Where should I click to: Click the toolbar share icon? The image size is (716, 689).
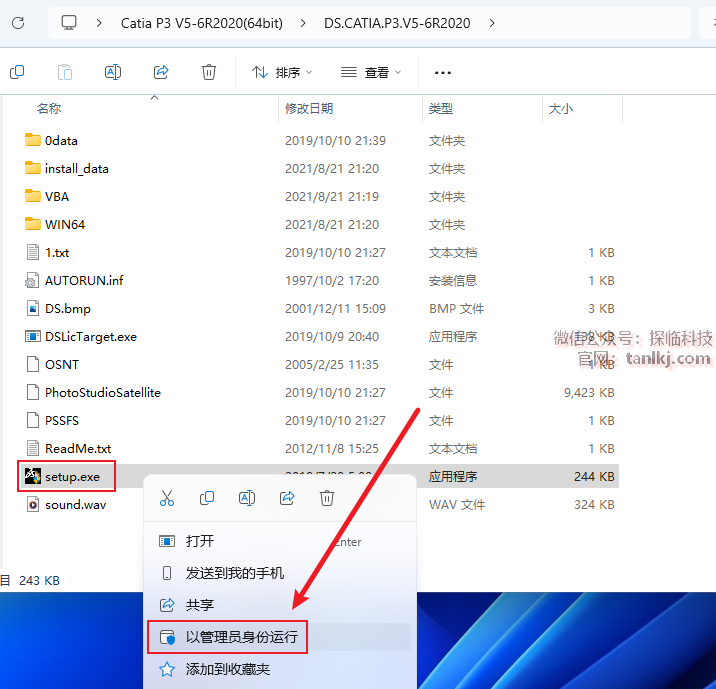[x=161, y=72]
